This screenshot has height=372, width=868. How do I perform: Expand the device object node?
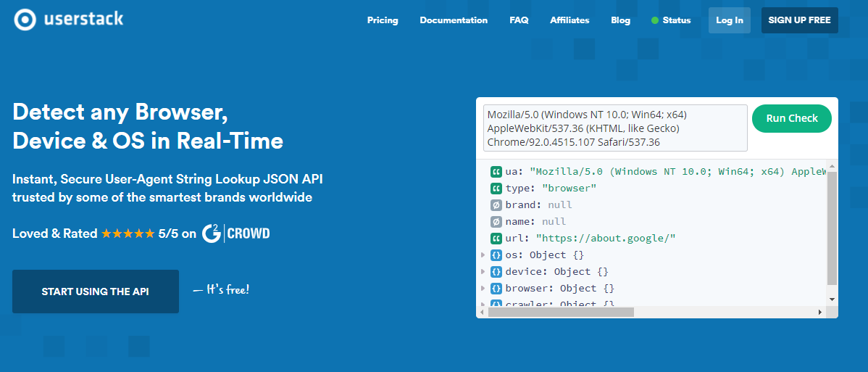(483, 272)
